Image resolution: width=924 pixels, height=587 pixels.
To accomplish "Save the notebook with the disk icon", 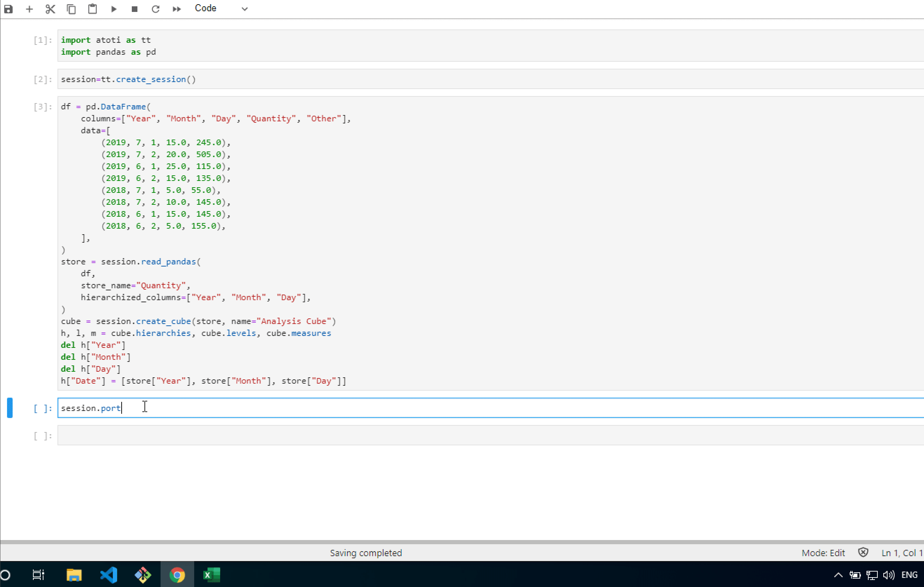I will pyautogui.click(x=8, y=9).
